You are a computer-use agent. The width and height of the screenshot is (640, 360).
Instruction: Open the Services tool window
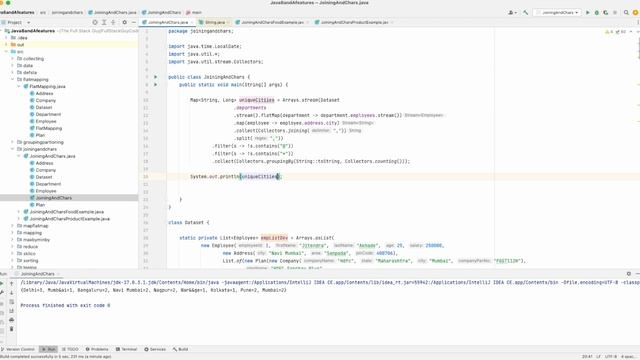(155, 349)
